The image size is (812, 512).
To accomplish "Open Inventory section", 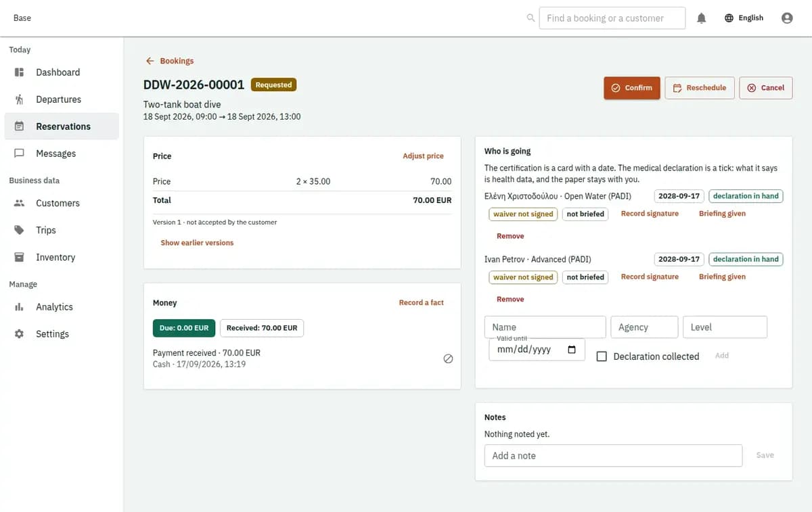I will (x=62, y=257).
